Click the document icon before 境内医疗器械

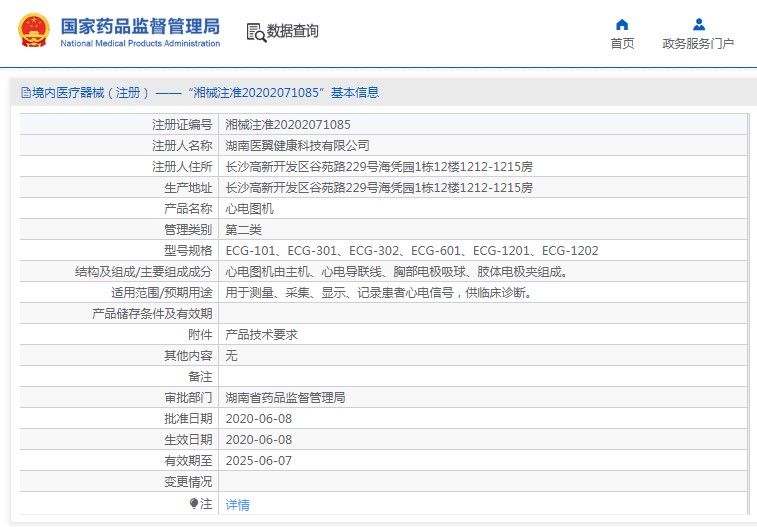26,93
